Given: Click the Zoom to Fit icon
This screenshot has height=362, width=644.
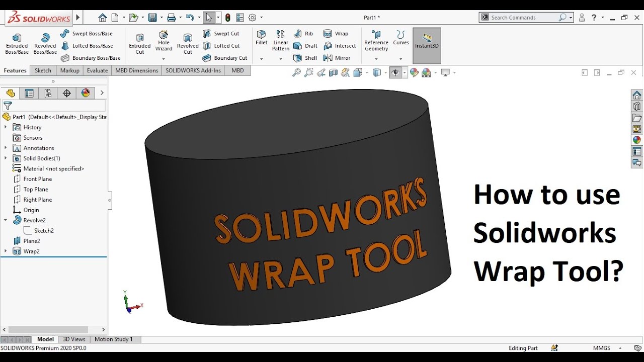Looking at the screenshot, I should click(296, 73).
